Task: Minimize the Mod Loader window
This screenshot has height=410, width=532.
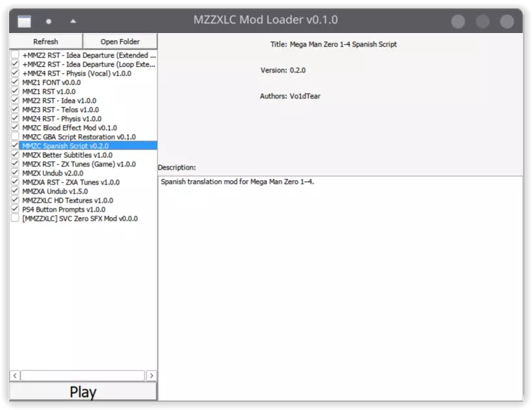Action: point(457,21)
